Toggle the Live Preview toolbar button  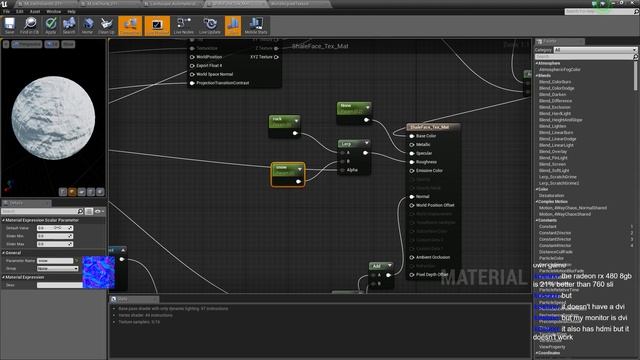[157, 26]
